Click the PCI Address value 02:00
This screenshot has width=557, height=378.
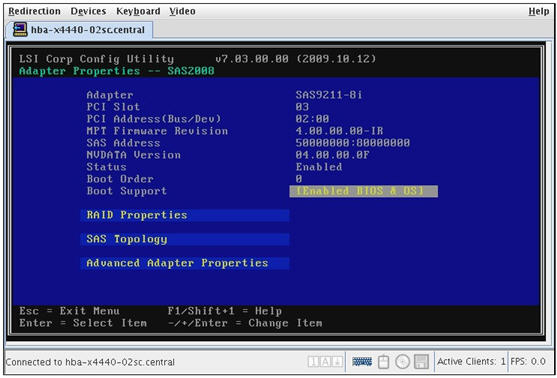[x=312, y=119]
